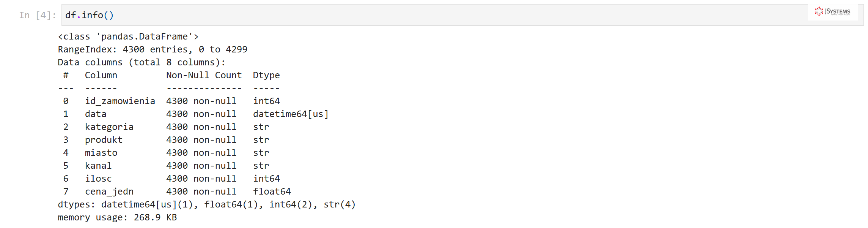
Task: Click the dtypes summary line
Action: pos(207,204)
